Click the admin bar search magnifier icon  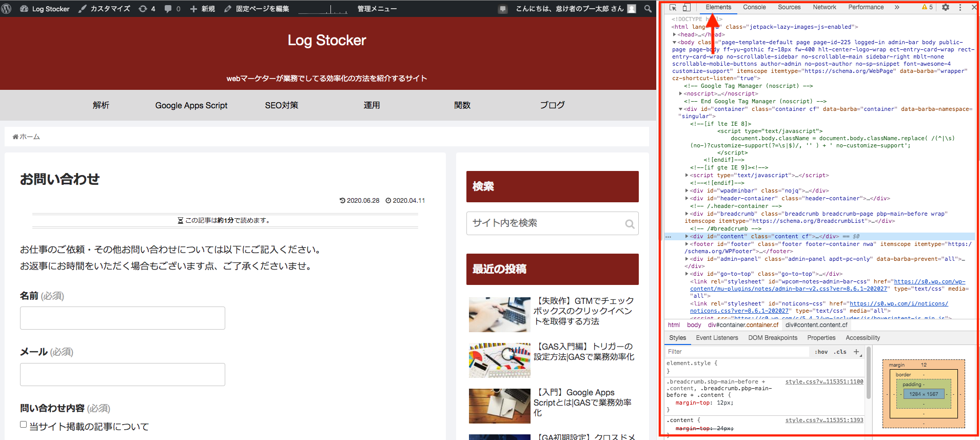coord(648,9)
